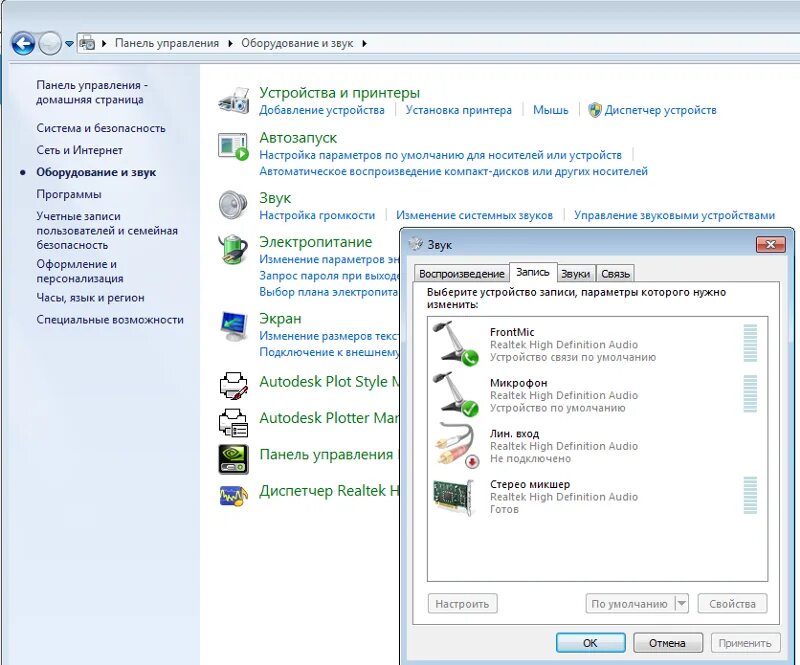Click the Звук dialog title icon

[416, 244]
